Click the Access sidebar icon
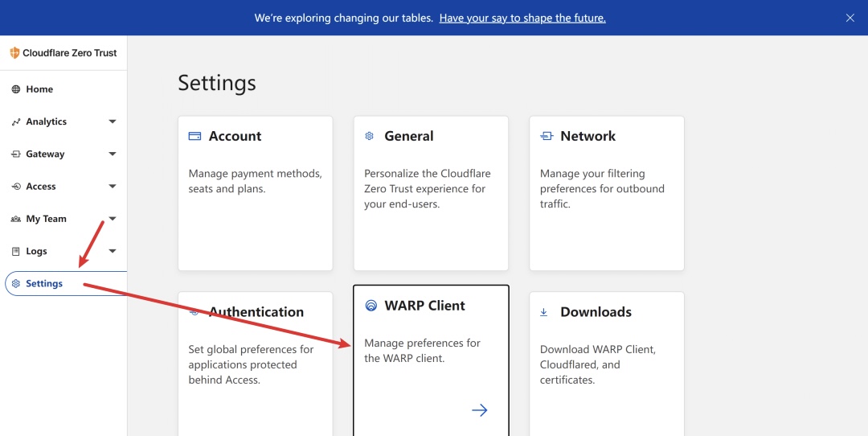 pyautogui.click(x=15, y=187)
